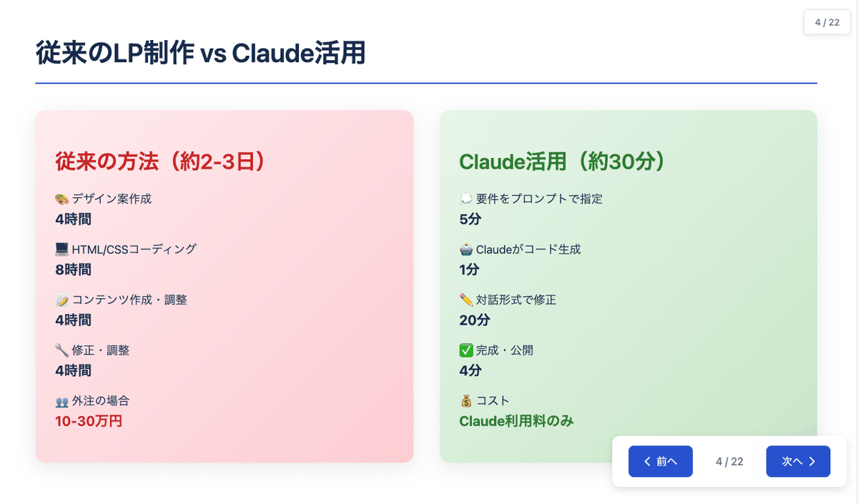Click the money bag icon beside コスト
Image resolution: width=858 pixels, height=504 pixels.
(466, 401)
